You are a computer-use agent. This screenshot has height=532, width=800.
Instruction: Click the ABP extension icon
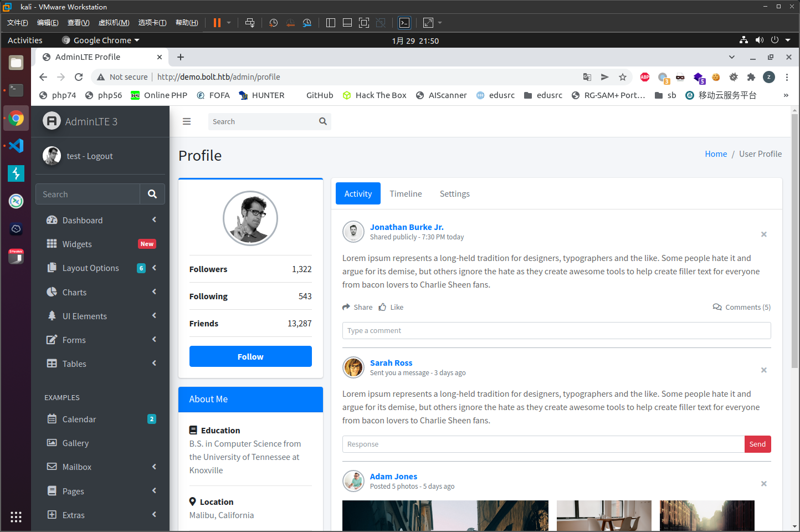pos(645,77)
